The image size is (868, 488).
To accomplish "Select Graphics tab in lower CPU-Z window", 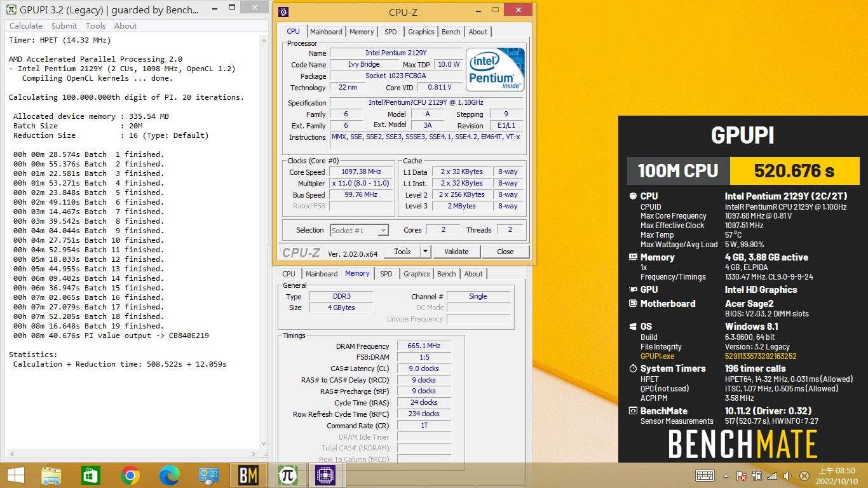I will coord(416,274).
